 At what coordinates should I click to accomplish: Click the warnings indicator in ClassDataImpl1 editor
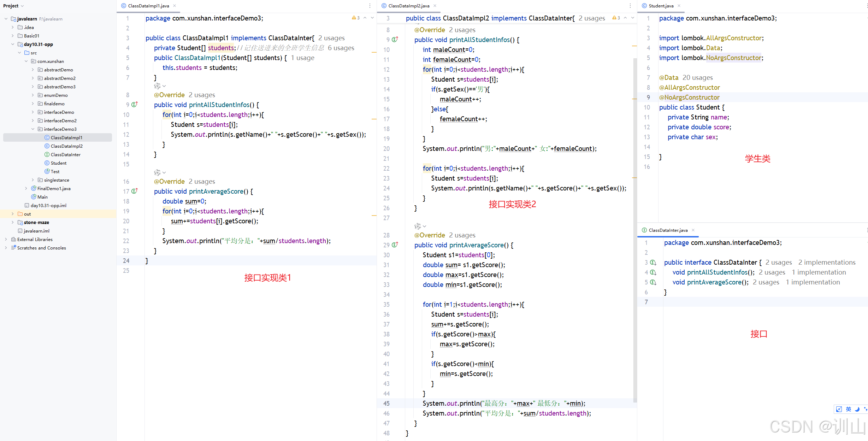point(356,18)
